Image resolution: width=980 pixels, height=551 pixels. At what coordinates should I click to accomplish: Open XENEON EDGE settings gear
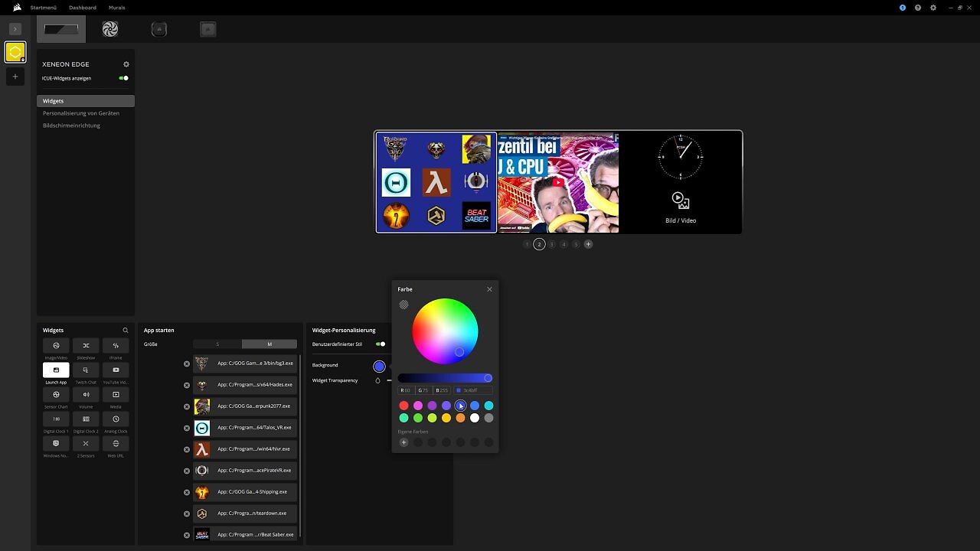point(126,64)
